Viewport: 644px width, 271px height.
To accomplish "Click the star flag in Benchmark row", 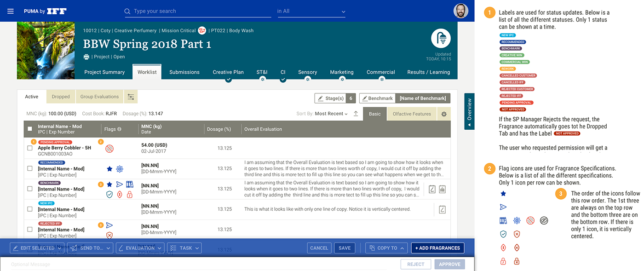I will (x=109, y=184).
